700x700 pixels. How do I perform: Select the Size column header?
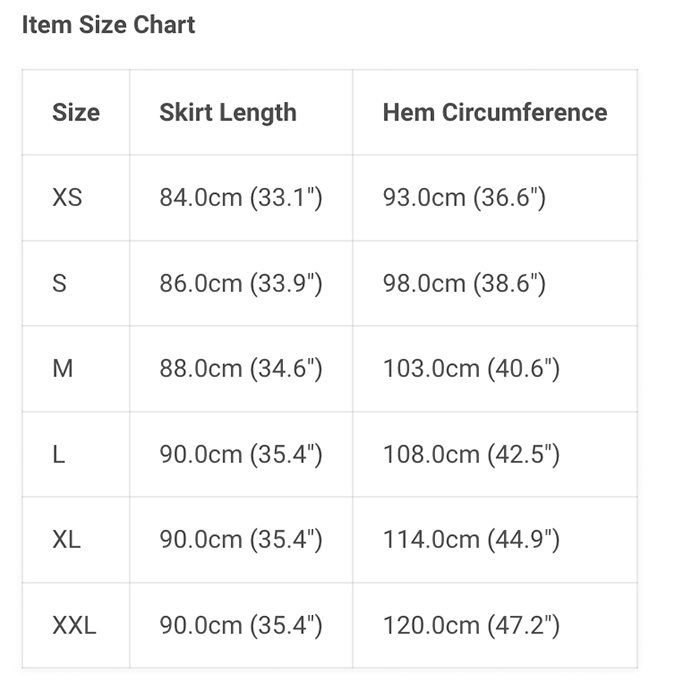76,112
